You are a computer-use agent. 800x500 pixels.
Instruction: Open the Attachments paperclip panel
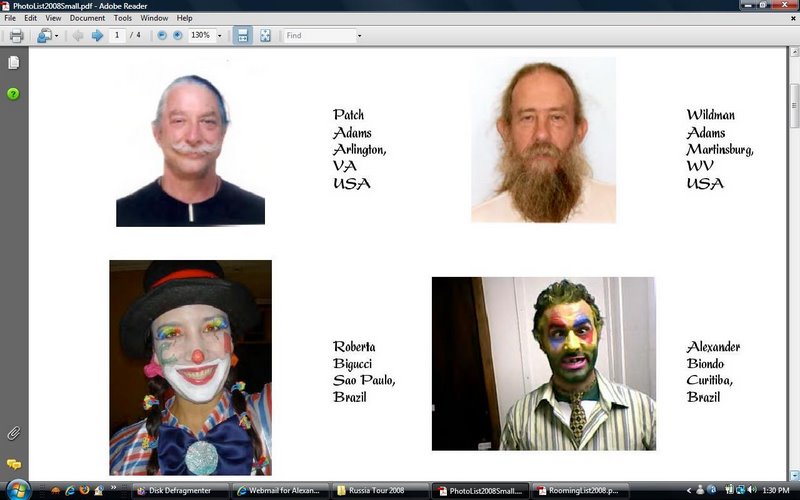[13, 434]
